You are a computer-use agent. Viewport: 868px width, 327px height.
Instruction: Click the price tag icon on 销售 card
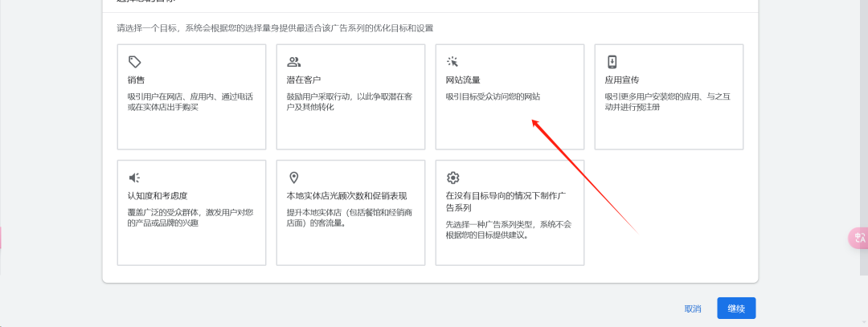click(x=134, y=61)
